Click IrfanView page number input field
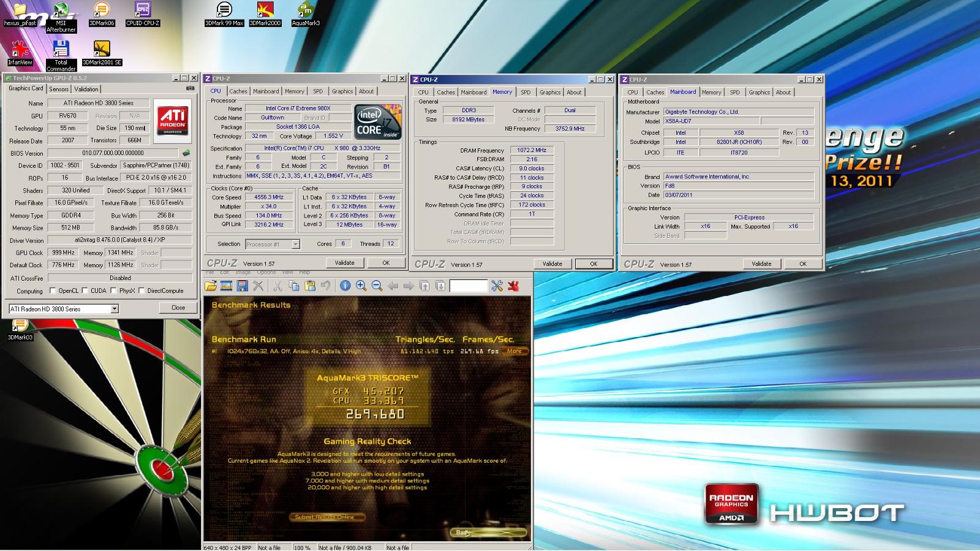The width and height of the screenshot is (980, 551). pos(469,286)
